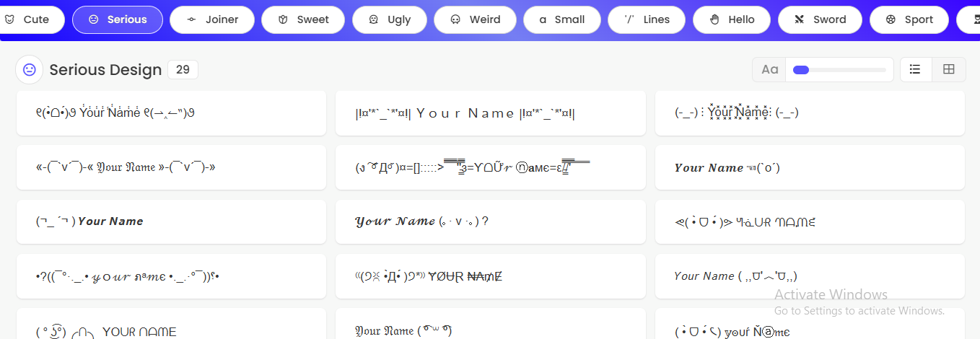Image resolution: width=980 pixels, height=339 pixels.
Task: Open the Joiner style category
Action: [212, 19]
